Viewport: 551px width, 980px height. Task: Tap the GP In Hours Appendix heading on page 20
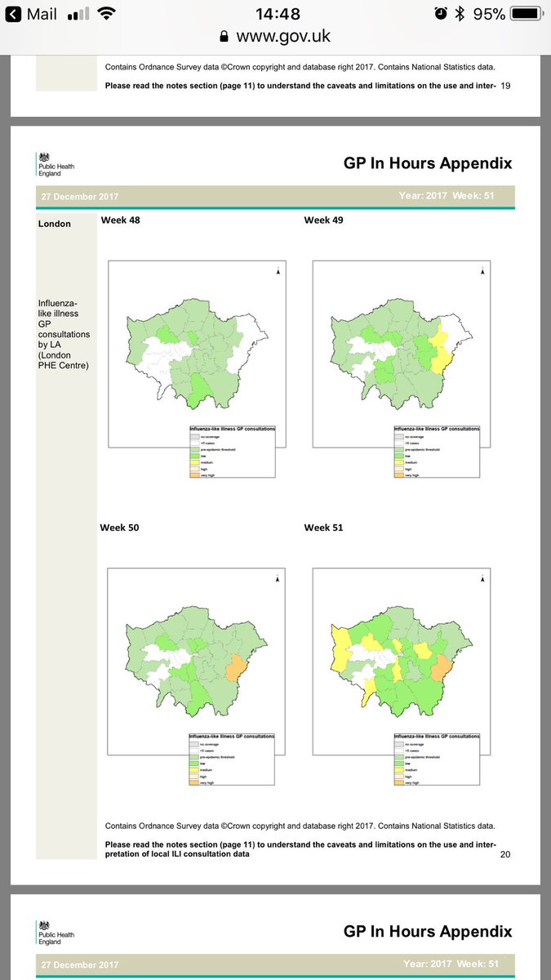point(428,163)
